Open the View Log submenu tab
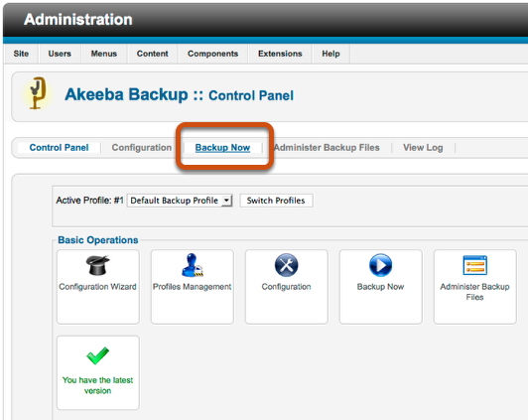The height and width of the screenshot is (420, 528). 423,148
